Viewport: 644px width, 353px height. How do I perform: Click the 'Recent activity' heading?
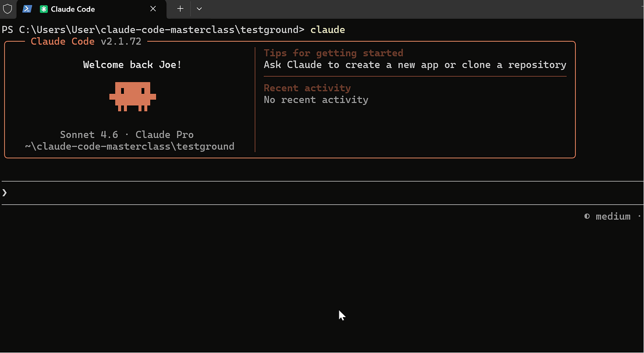click(307, 88)
